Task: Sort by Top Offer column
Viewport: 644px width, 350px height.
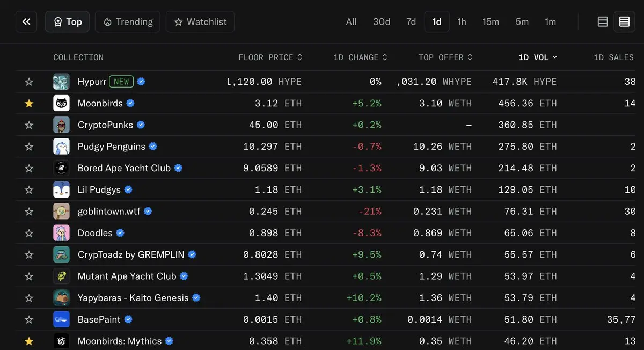Action: (x=445, y=57)
